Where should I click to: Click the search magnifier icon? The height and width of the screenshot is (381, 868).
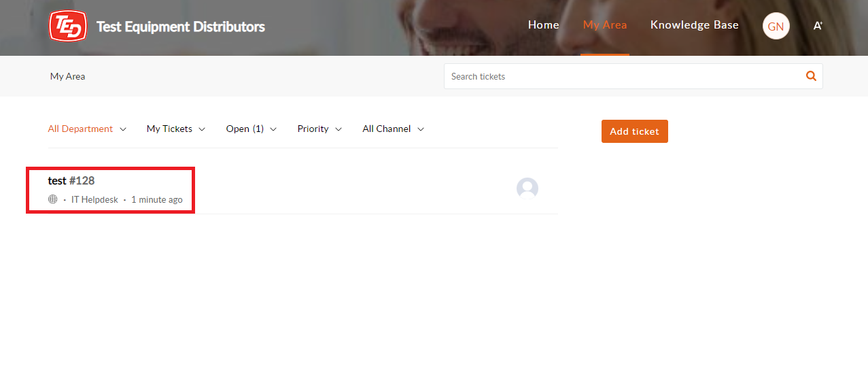pyautogui.click(x=811, y=76)
